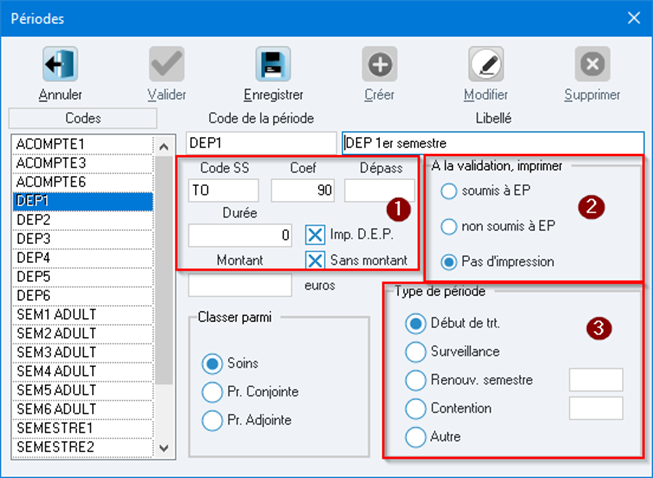Select SEM6 ADULT in the codes list
653x478 pixels.
(x=83, y=410)
